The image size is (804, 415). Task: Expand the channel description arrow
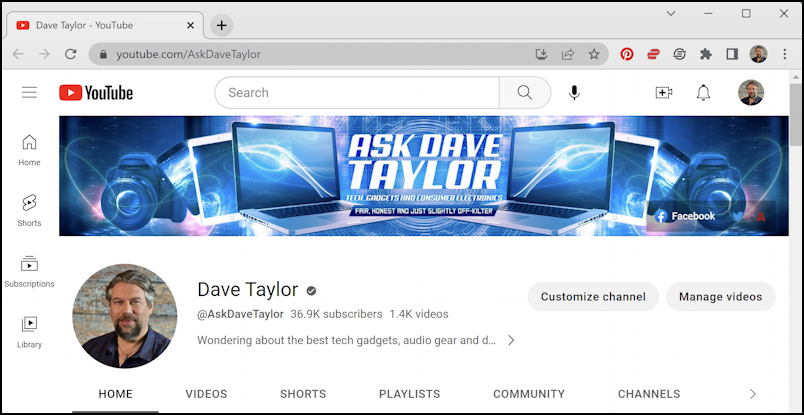[511, 340]
